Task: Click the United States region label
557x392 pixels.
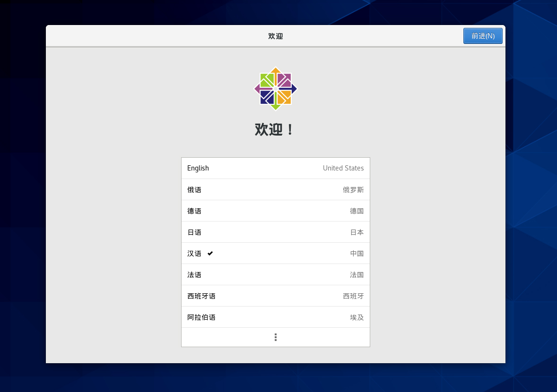Action: click(343, 168)
